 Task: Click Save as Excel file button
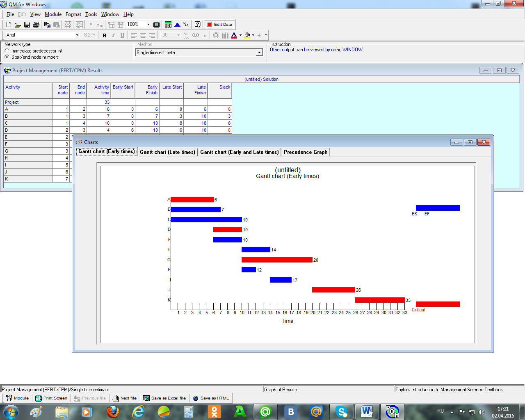tap(164, 398)
